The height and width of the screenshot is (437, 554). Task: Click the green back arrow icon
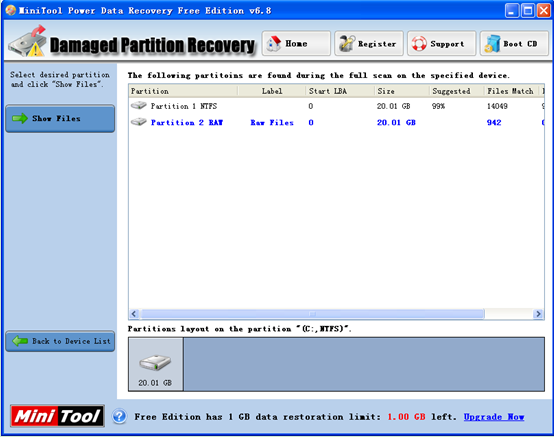point(20,341)
